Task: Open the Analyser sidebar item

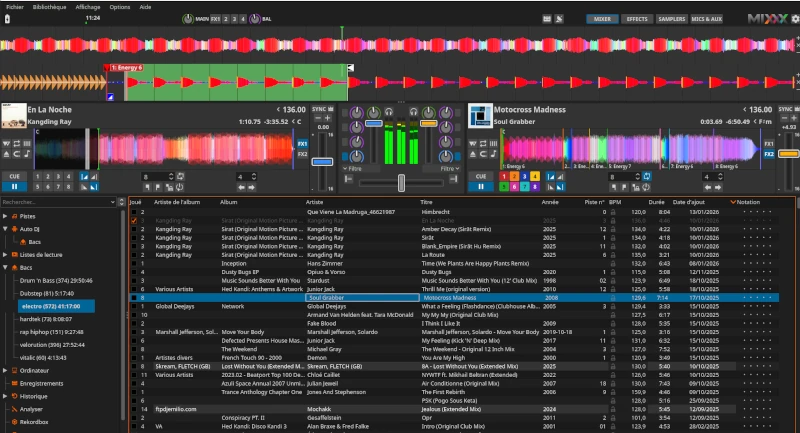Action: pos(31,409)
